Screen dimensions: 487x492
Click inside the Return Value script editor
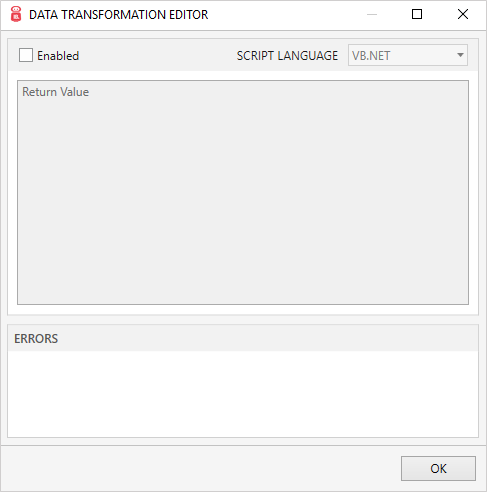243,192
